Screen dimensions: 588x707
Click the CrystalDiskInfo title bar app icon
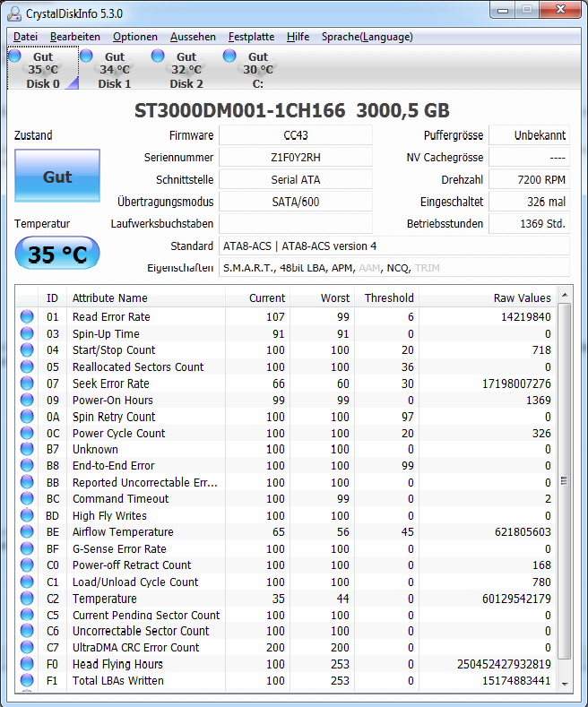click(14, 14)
